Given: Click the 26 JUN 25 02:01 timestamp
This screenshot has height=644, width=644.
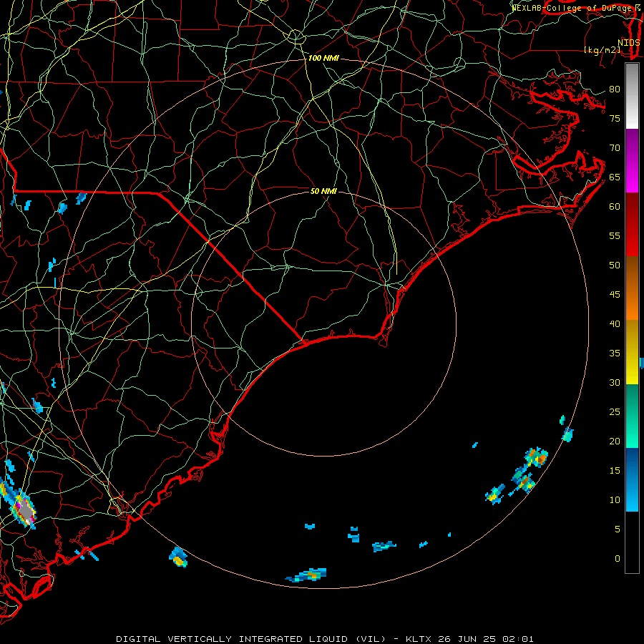Looking at the screenshot, I should [486, 639].
